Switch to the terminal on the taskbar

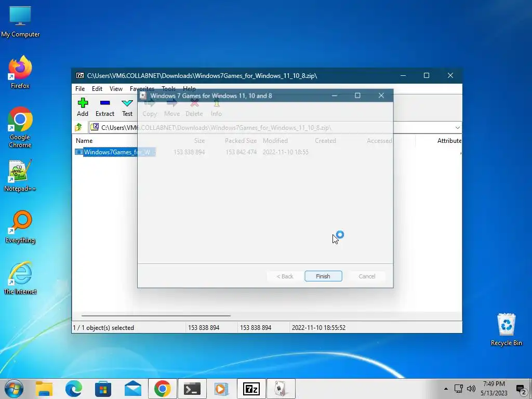pyautogui.click(x=192, y=389)
